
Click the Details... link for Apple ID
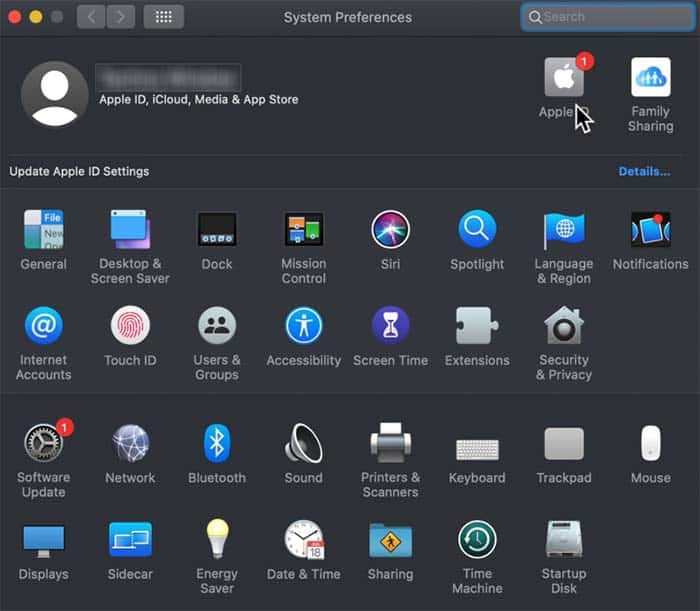click(644, 171)
